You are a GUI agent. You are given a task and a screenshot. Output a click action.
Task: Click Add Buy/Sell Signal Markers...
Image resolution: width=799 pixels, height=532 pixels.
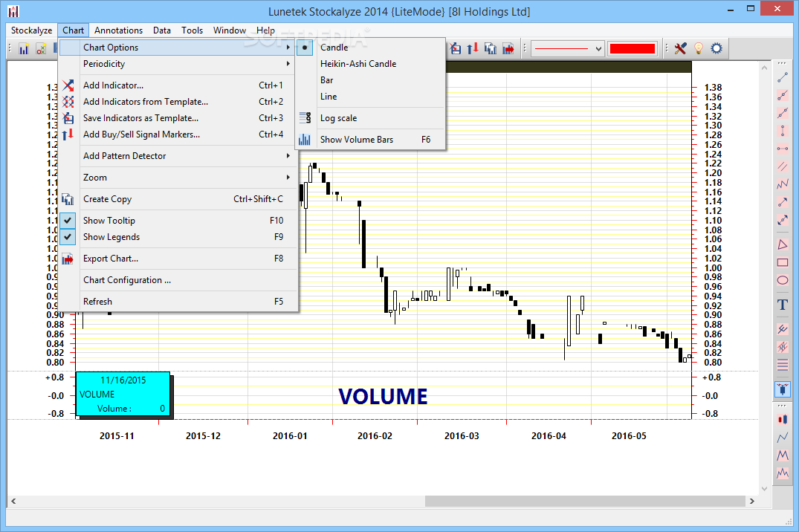(178, 134)
